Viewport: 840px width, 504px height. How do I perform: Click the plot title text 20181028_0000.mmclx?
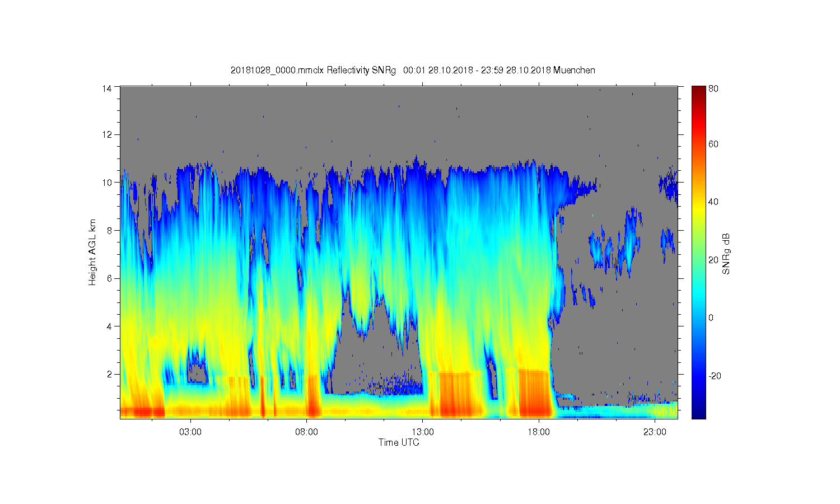[x=278, y=70]
